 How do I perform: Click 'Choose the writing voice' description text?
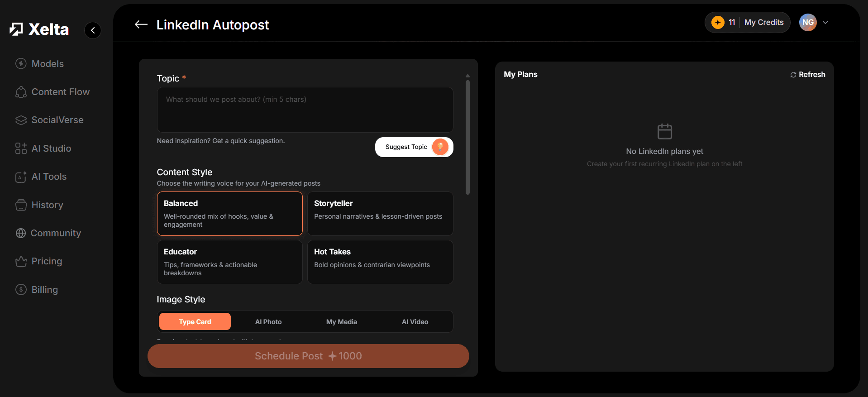[x=238, y=183]
